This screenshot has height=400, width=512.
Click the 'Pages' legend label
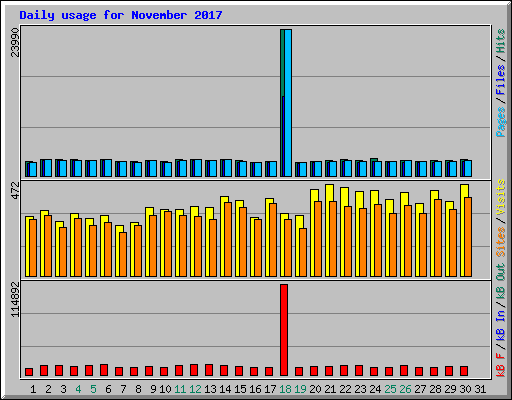tap(500, 122)
